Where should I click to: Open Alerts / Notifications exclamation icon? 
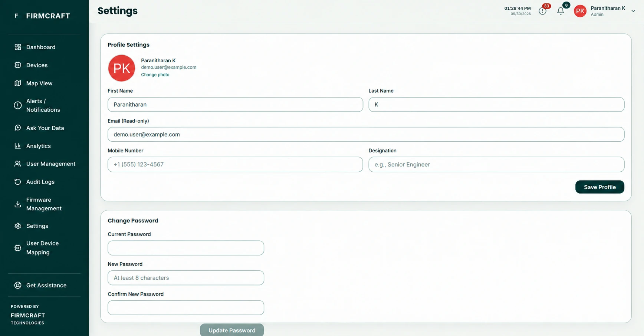[x=17, y=105]
